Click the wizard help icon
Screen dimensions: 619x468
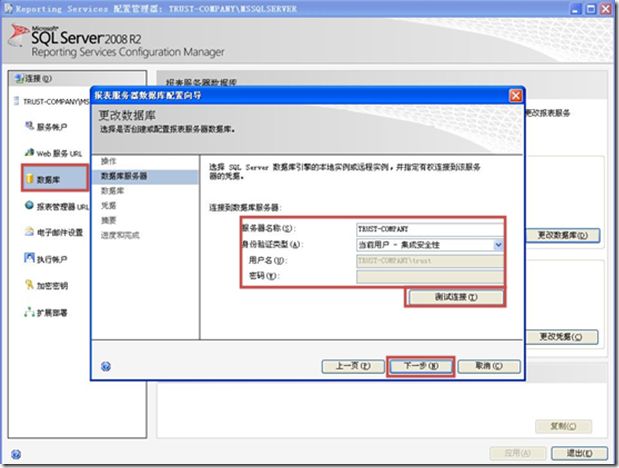click(x=106, y=367)
